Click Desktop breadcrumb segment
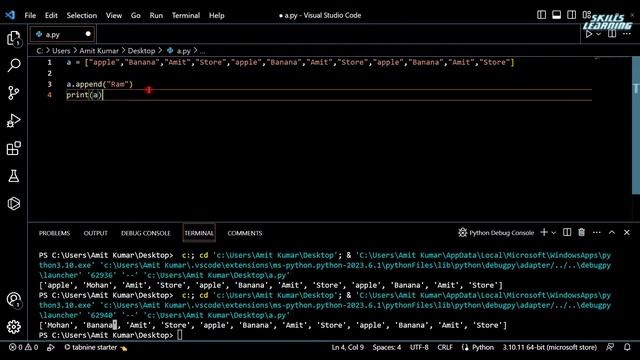640x360 pixels. [141, 51]
